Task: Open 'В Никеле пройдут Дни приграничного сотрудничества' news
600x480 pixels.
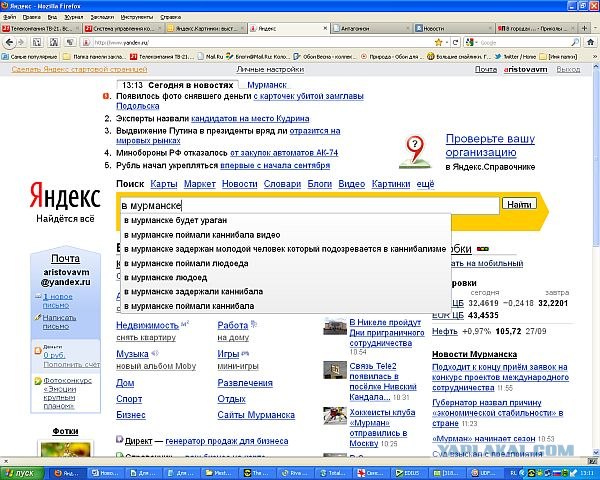Action: (386, 333)
